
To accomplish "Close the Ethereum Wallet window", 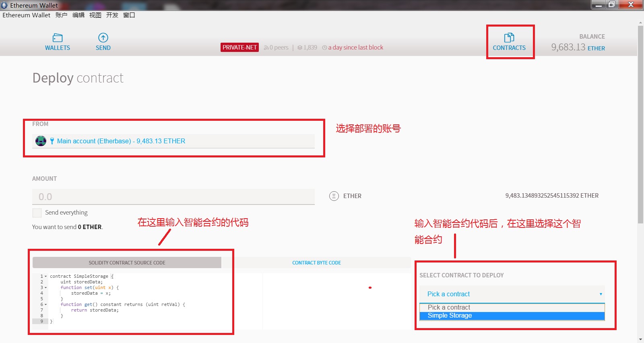I will click(x=631, y=5).
